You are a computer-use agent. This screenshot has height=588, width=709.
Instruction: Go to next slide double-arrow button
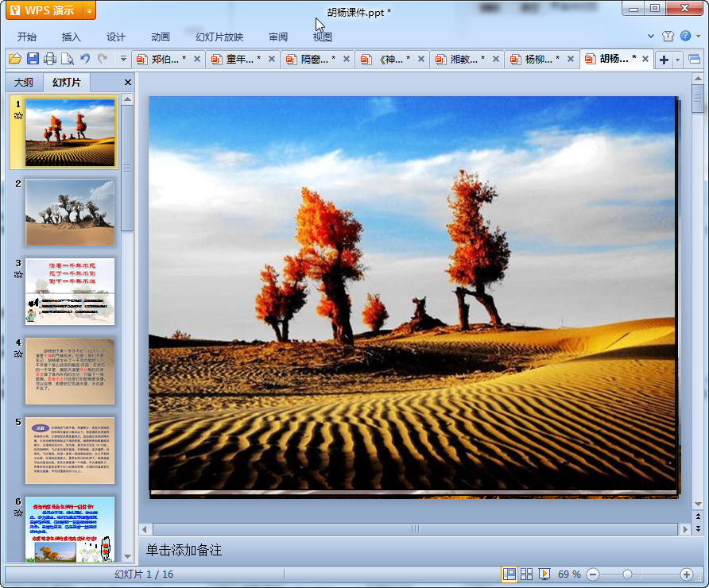pos(698,528)
